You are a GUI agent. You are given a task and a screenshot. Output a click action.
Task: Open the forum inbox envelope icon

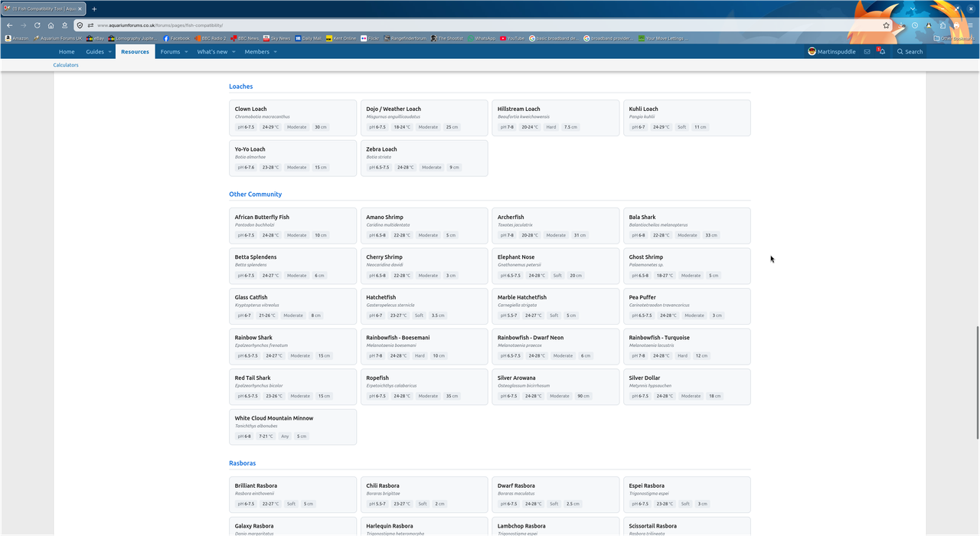point(867,51)
